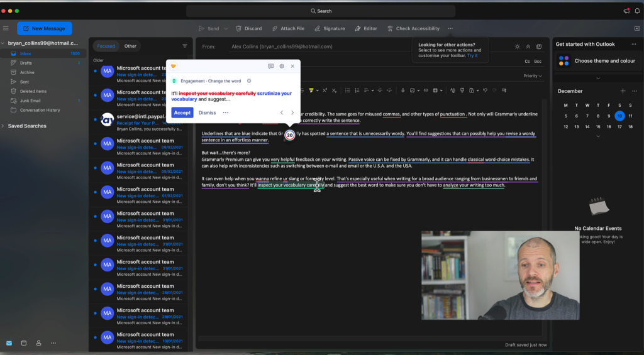Click the Grammarly premium heart icon

174,66
